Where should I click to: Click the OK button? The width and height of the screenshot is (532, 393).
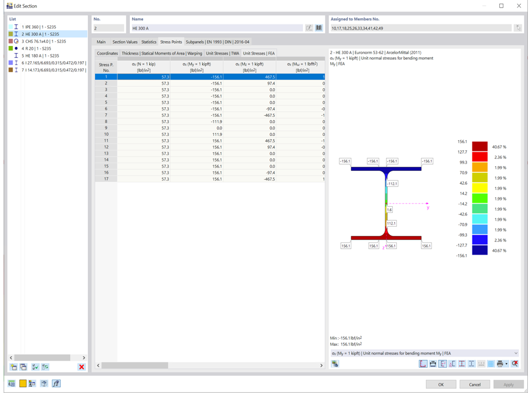(441, 384)
